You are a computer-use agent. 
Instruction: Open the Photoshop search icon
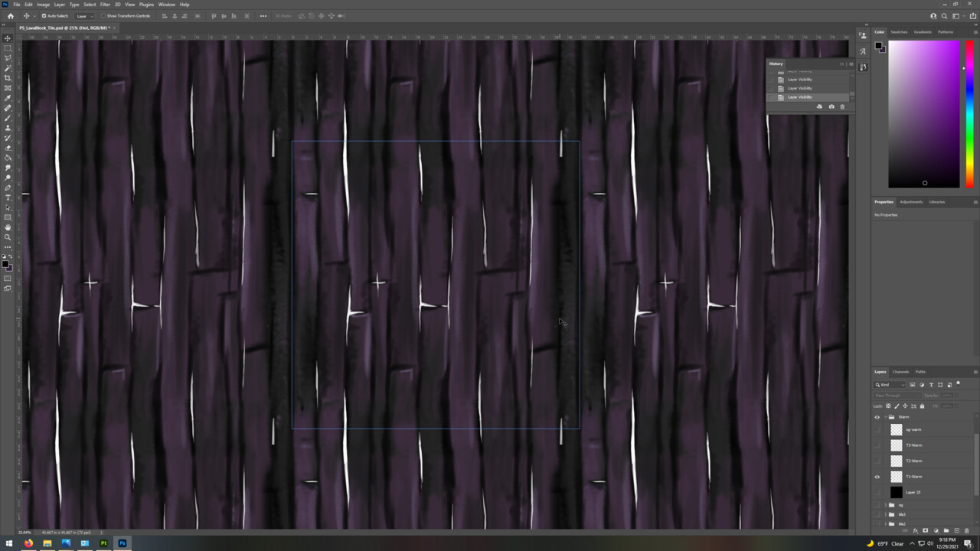click(x=945, y=15)
